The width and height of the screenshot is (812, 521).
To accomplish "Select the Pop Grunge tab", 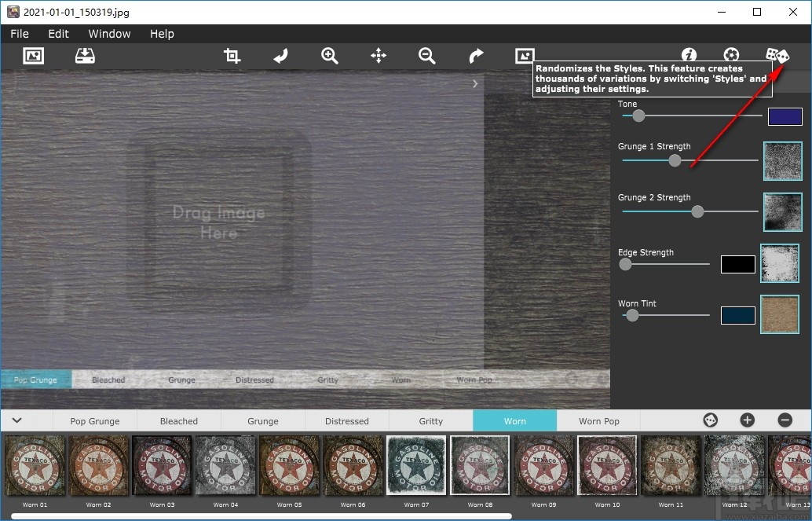I will 95,421.
